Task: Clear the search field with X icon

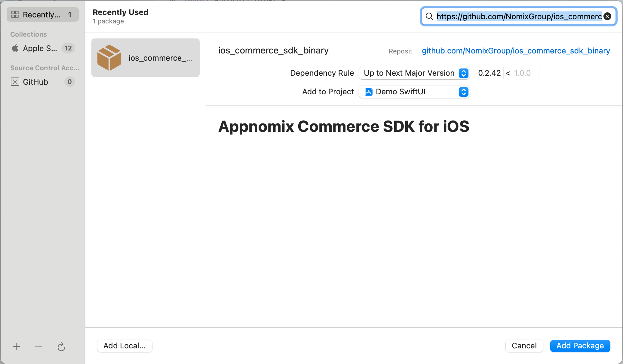Action: [x=607, y=17]
